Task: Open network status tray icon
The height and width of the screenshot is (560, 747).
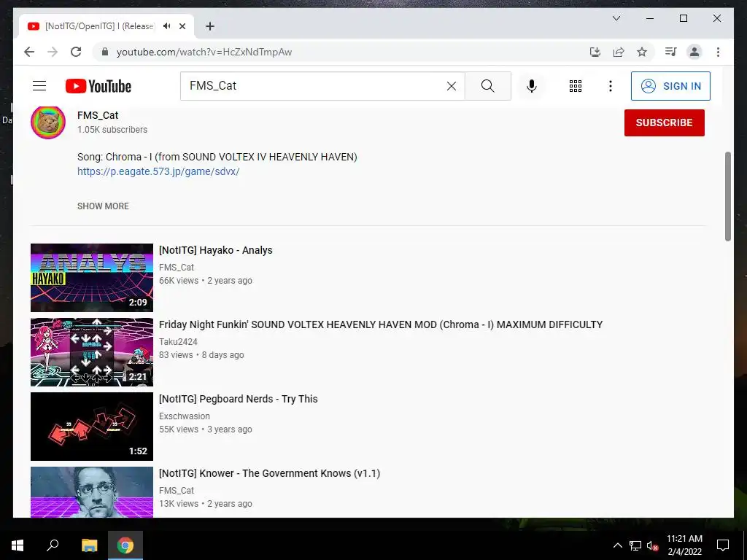Action: (635, 545)
